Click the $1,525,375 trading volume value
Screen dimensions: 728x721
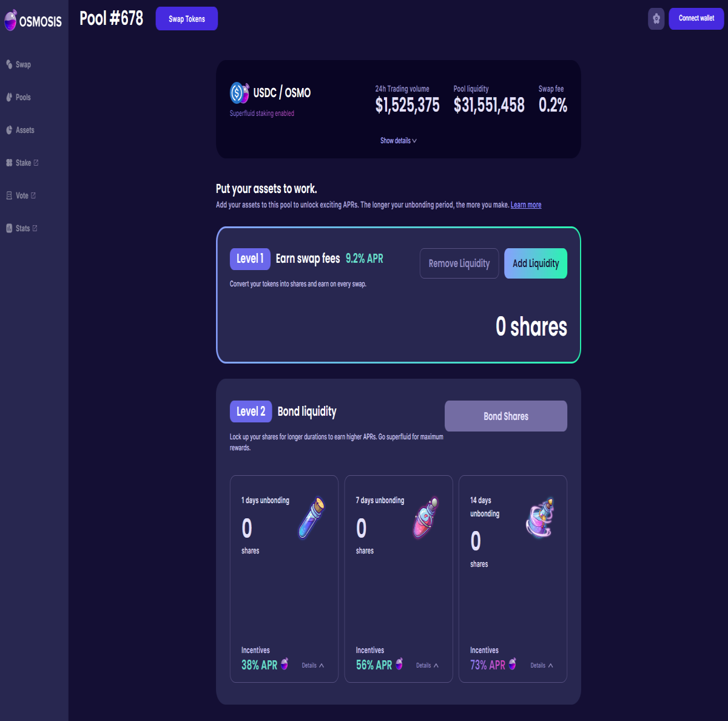(x=407, y=106)
